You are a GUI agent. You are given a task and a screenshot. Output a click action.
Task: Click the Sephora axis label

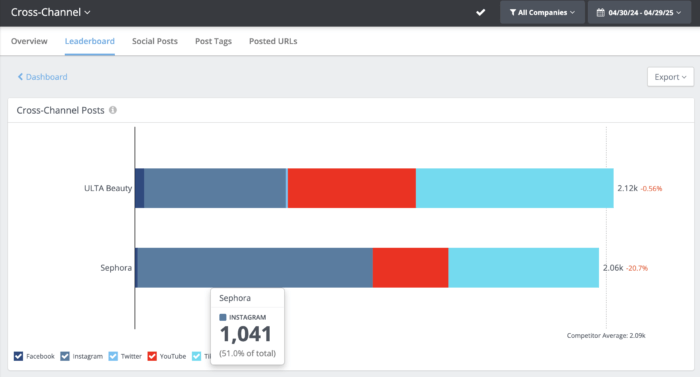116,268
